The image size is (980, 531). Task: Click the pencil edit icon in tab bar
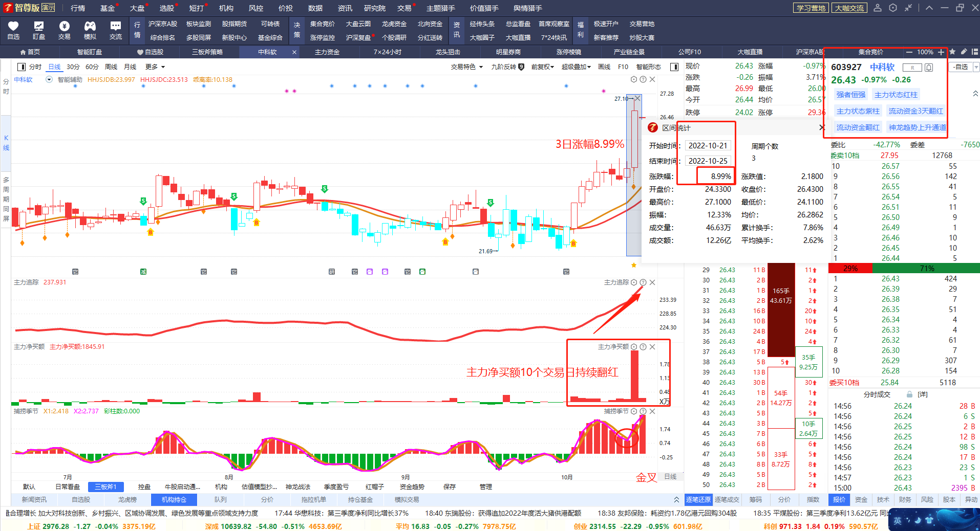coord(964,52)
